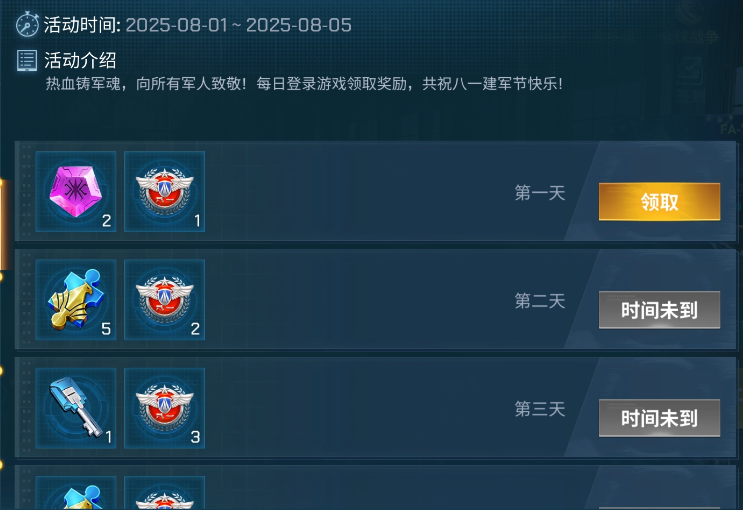Click the event date range text
Viewport: 743px width, 510px height.
pos(238,25)
